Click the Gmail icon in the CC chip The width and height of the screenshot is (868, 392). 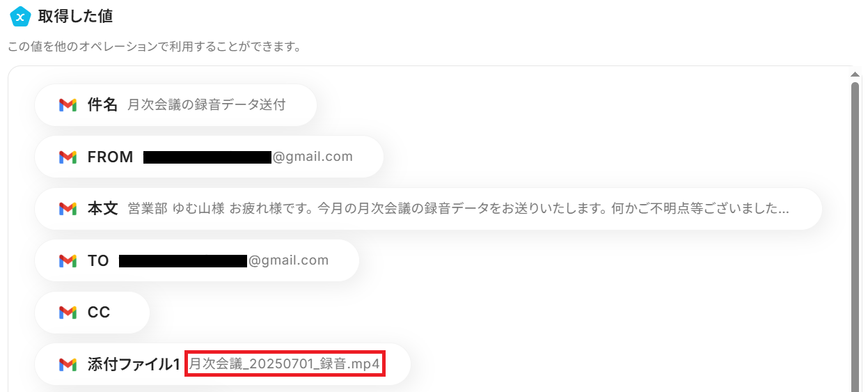[x=68, y=313]
